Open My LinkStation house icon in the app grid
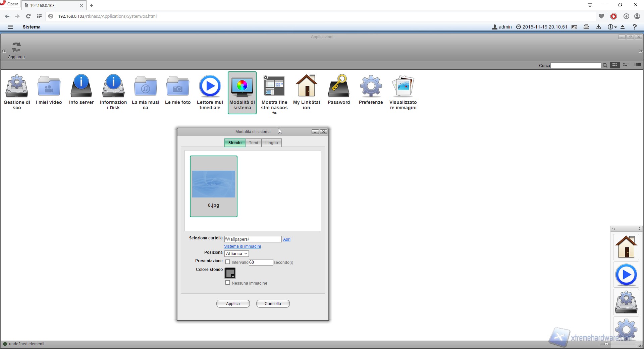 (x=307, y=86)
